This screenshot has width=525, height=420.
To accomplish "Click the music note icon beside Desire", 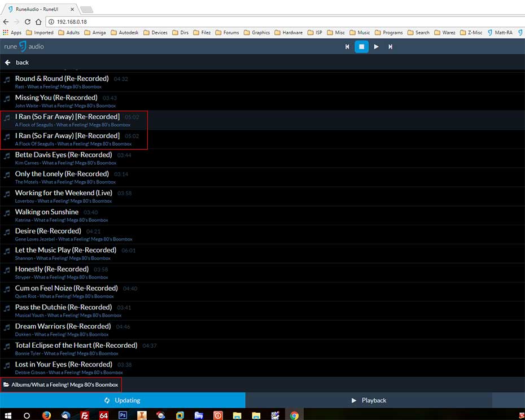I will (7, 233).
